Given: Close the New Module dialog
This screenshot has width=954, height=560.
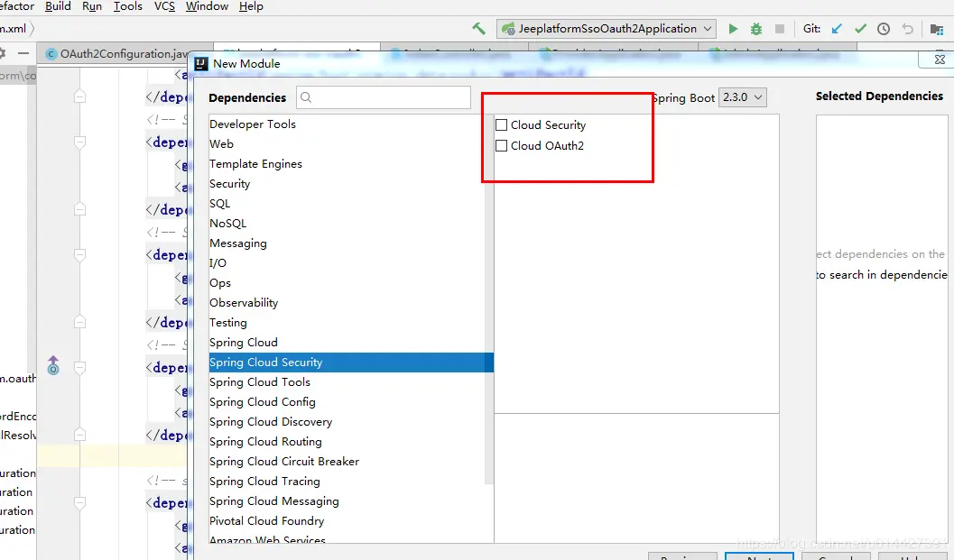Looking at the screenshot, I should tap(940, 60).
